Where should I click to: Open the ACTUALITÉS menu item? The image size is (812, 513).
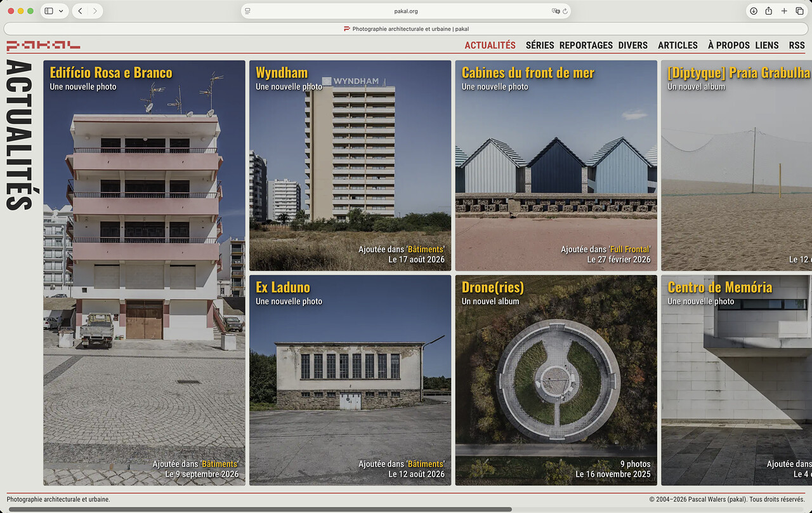(490, 45)
